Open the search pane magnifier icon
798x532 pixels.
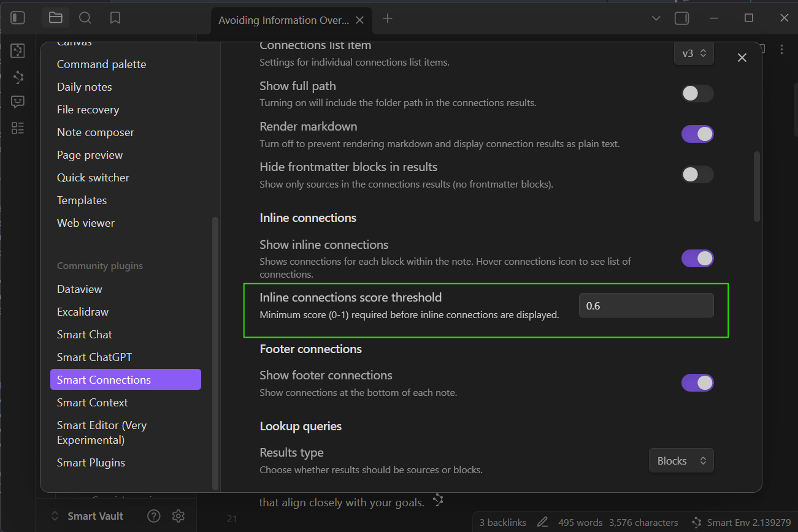pyautogui.click(x=85, y=18)
